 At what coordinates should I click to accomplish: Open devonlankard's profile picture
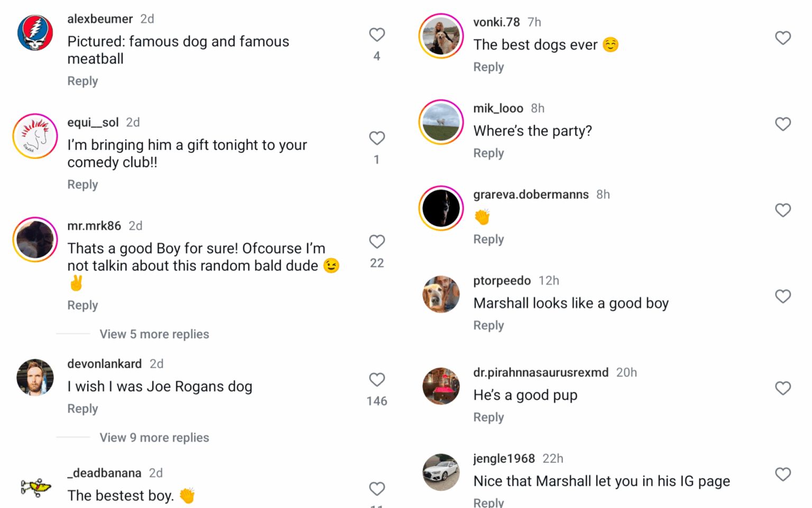35,378
